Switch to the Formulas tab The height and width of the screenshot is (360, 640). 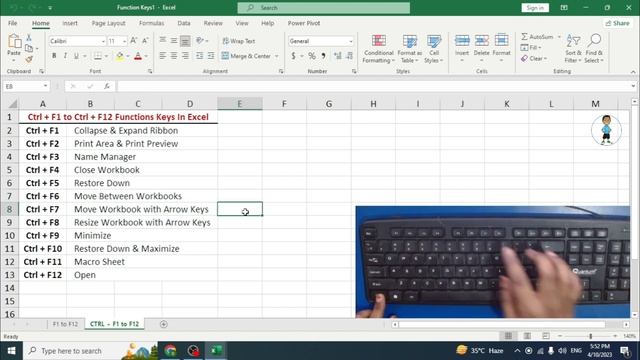[151, 23]
